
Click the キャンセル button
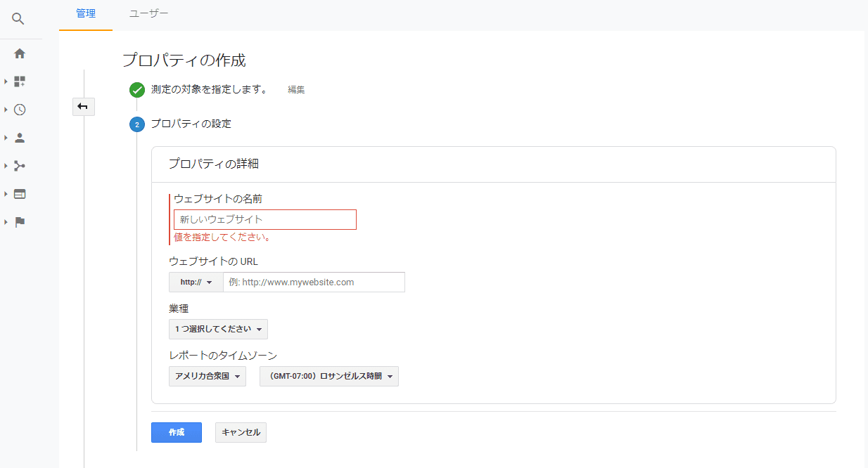[241, 433]
